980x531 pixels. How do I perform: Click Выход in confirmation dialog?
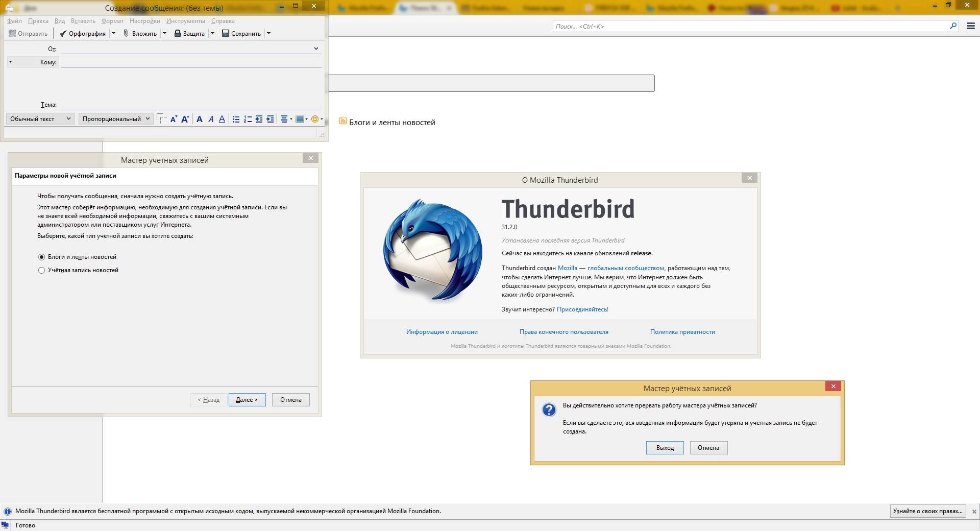pyautogui.click(x=665, y=448)
